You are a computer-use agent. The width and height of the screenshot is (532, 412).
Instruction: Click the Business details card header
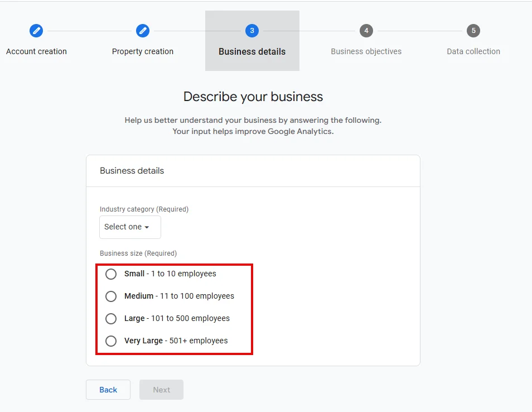click(x=132, y=171)
